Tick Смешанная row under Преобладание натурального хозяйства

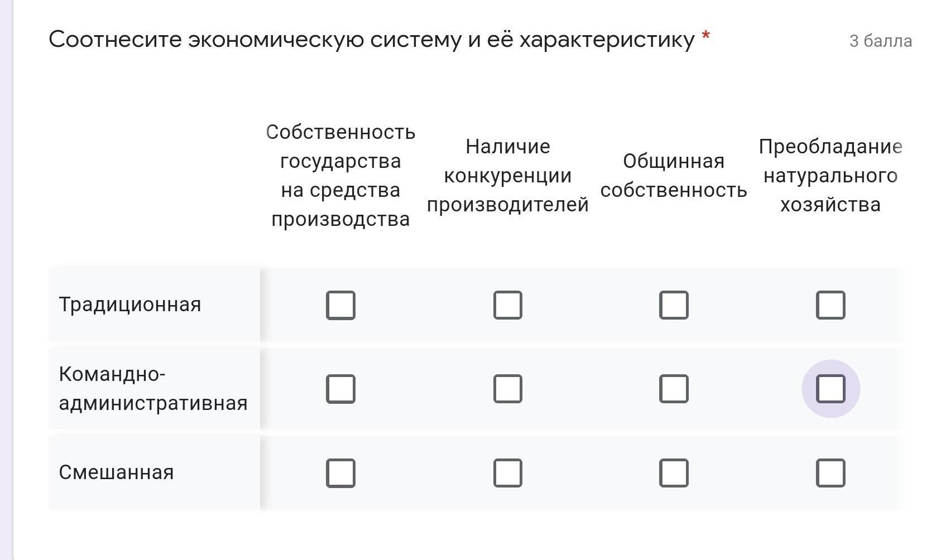tap(831, 473)
